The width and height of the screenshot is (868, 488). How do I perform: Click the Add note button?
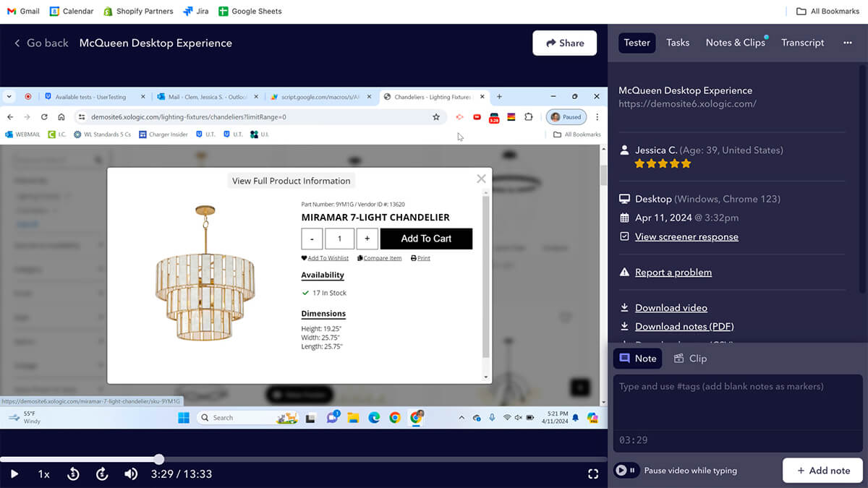click(822, 471)
